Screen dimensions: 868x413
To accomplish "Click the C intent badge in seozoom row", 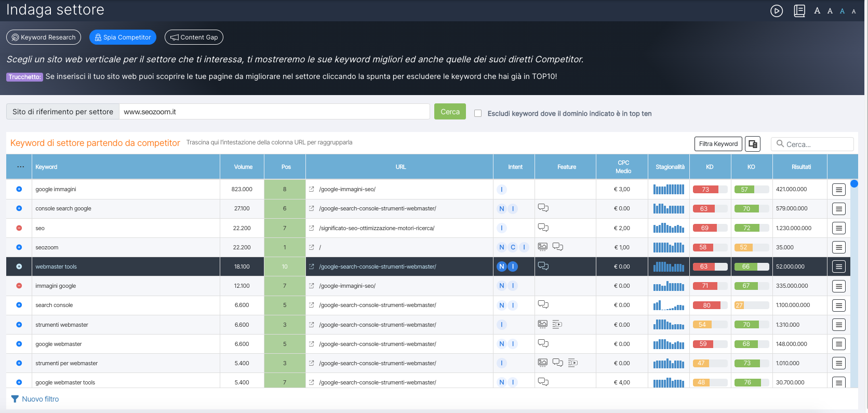I will [x=513, y=247].
